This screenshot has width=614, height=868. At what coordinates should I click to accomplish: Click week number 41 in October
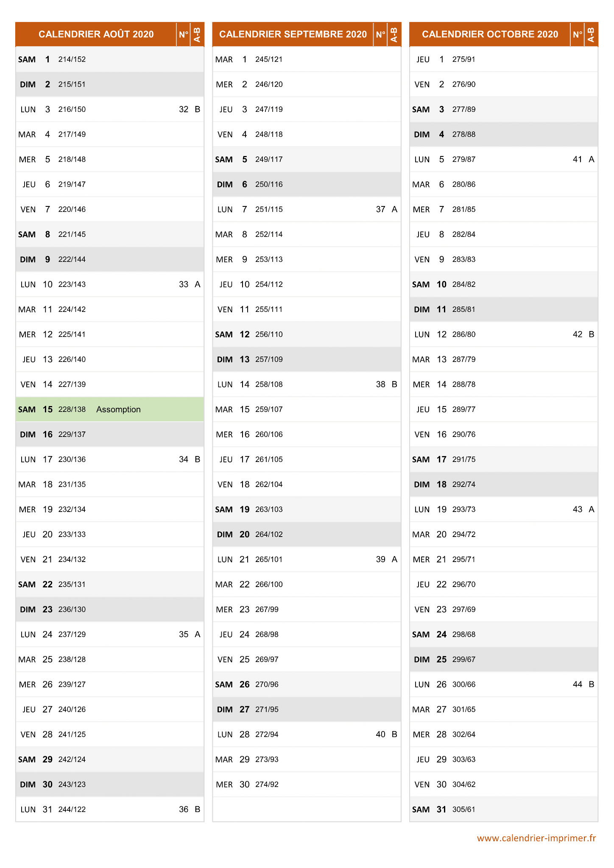578,159
